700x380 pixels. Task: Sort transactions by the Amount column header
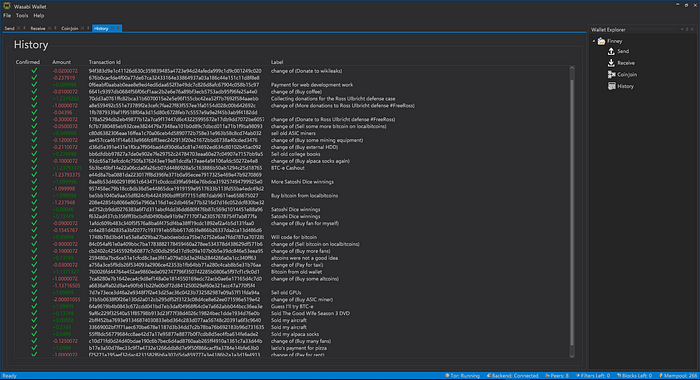point(62,62)
